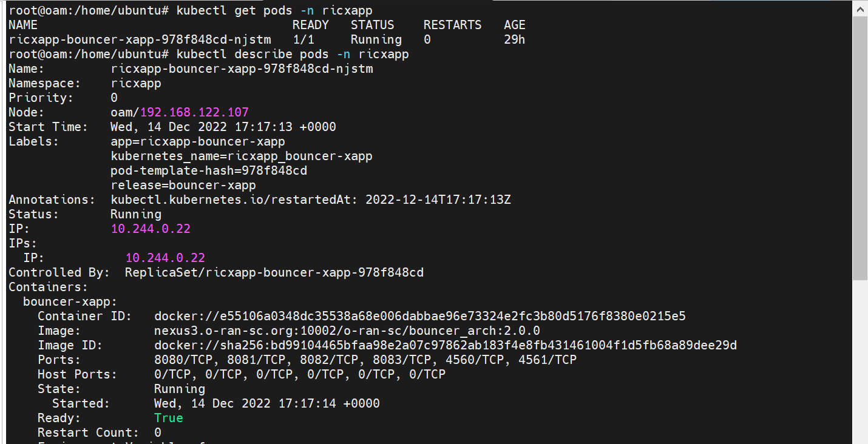Click the bouncer-xapp container heading
The image size is (868, 444).
70,301
